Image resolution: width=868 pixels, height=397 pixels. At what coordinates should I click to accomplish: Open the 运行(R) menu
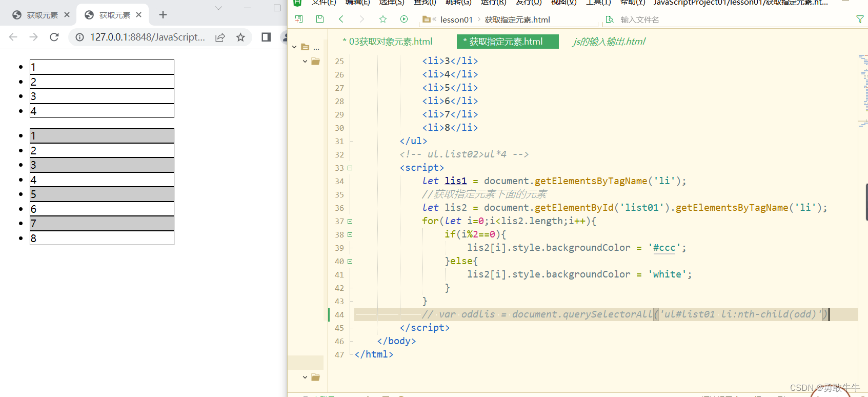click(493, 3)
